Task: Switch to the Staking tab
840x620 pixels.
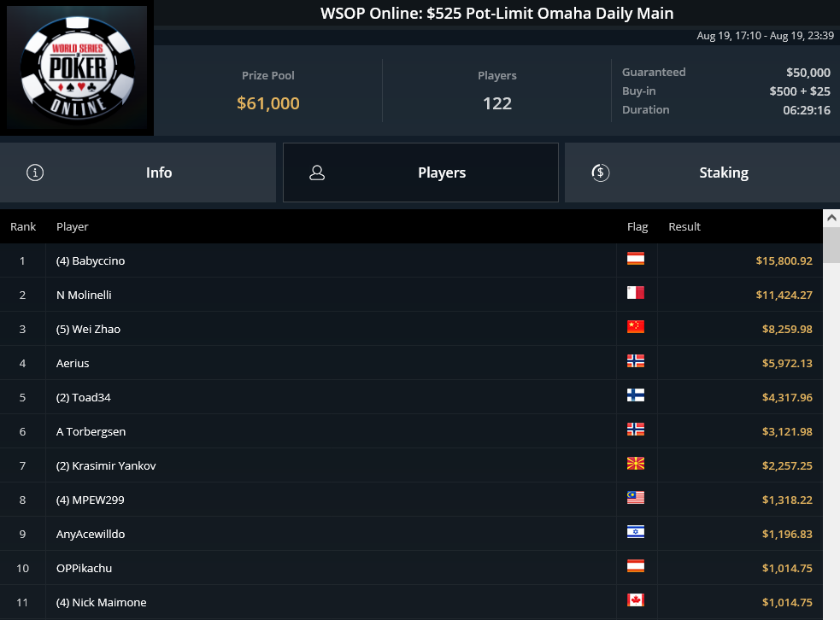Action: pos(702,173)
